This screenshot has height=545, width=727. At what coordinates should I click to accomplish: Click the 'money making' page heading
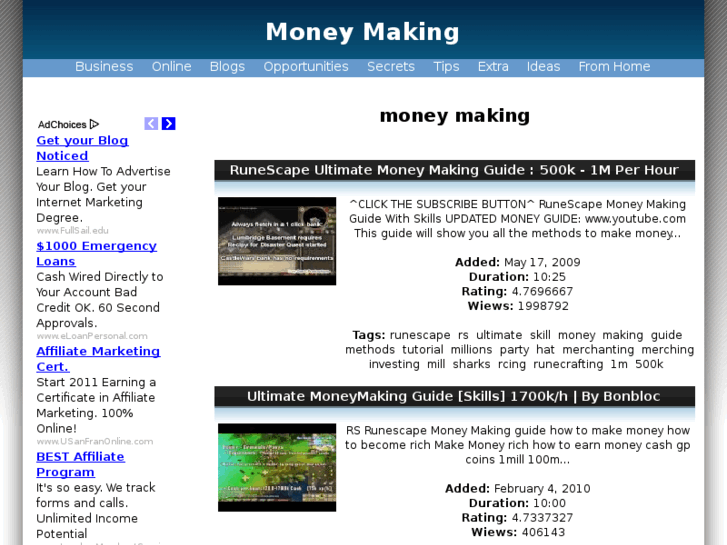click(454, 115)
